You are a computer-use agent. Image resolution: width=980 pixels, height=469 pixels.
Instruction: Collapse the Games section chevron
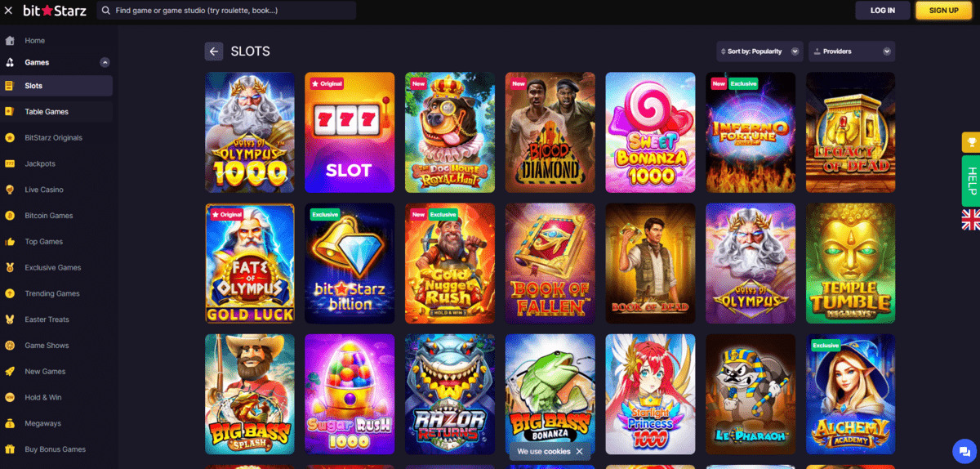coord(105,62)
